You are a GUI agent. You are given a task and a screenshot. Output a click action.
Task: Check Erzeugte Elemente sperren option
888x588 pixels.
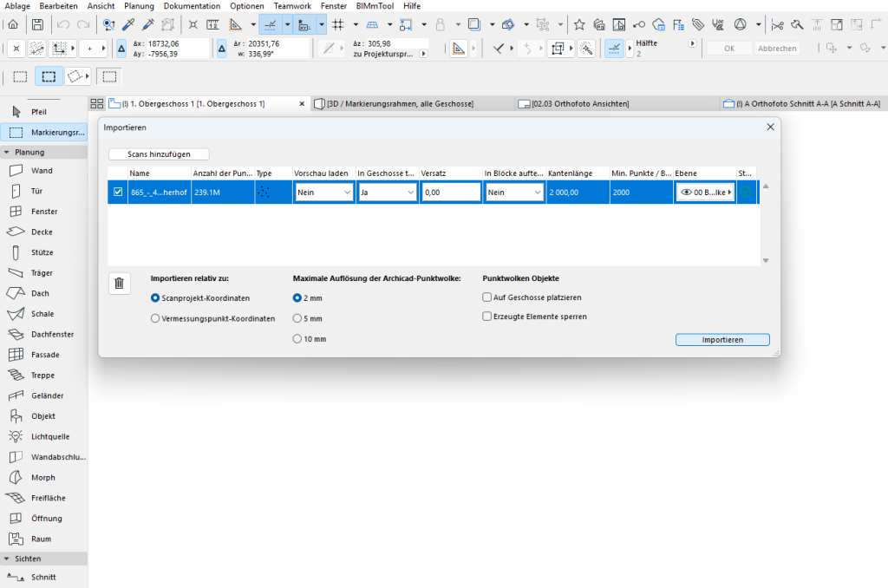point(487,317)
